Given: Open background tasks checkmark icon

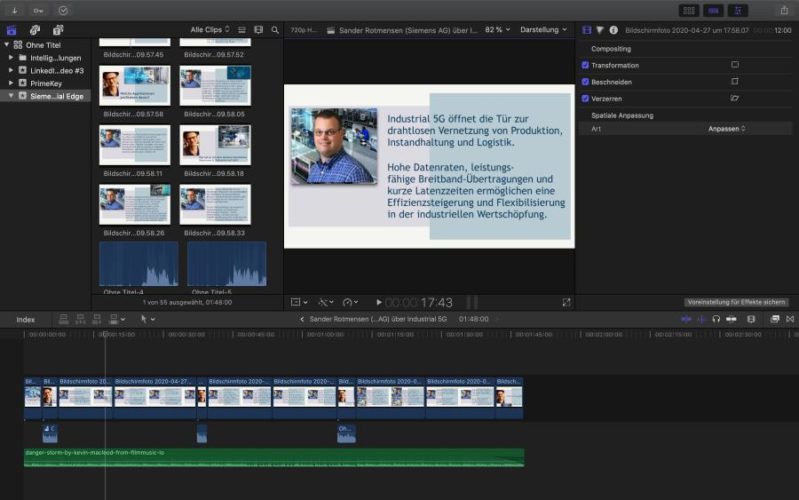Looking at the screenshot, I should 63,10.
